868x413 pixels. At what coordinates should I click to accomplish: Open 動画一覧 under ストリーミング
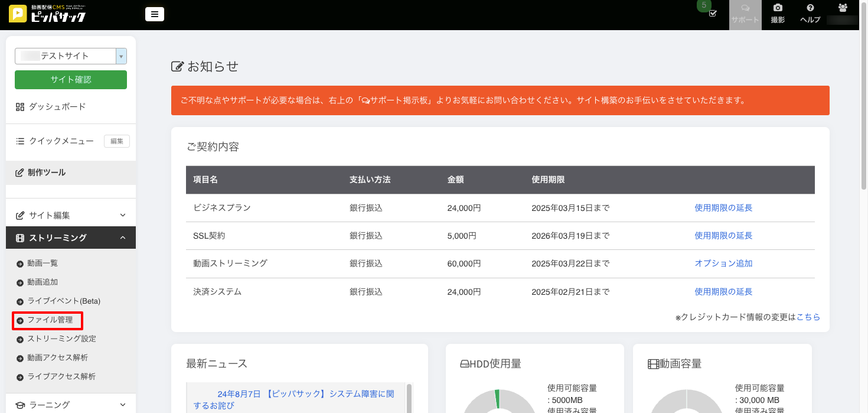pos(43,263)
